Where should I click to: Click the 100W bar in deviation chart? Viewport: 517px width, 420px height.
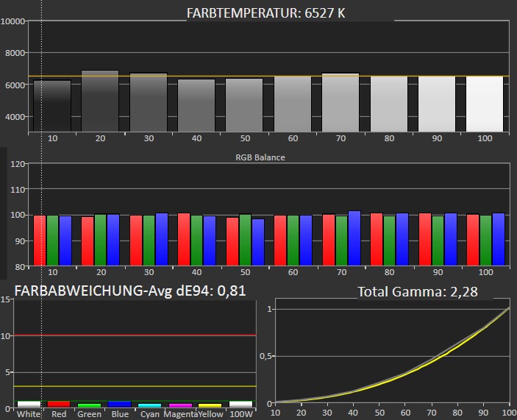pos(240,404)
